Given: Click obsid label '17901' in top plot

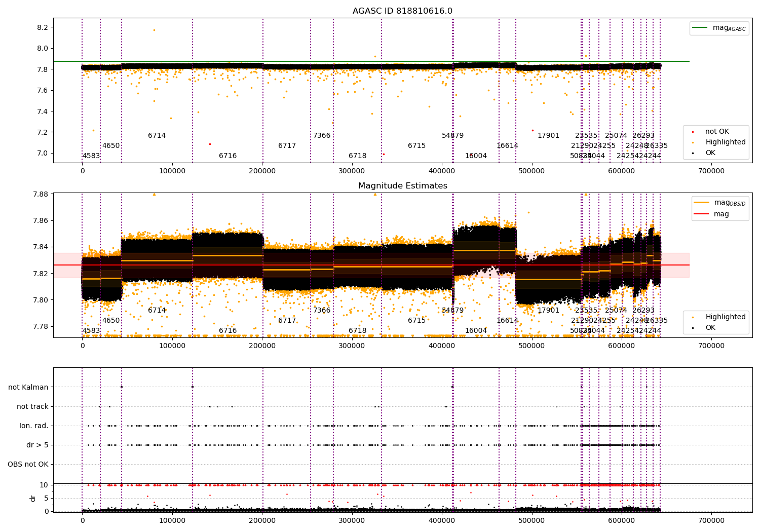Looking at the screenshot, I should 548,136.
